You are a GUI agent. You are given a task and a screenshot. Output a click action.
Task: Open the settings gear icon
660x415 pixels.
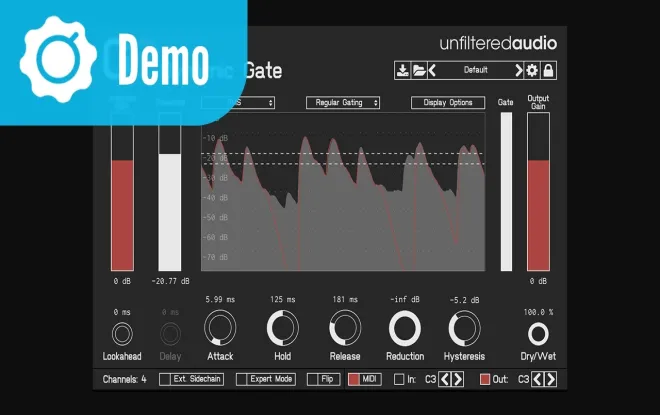pos(532,70)
